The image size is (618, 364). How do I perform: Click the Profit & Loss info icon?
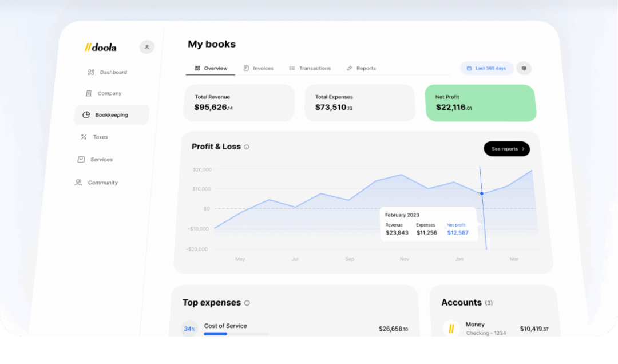(246, 147)
